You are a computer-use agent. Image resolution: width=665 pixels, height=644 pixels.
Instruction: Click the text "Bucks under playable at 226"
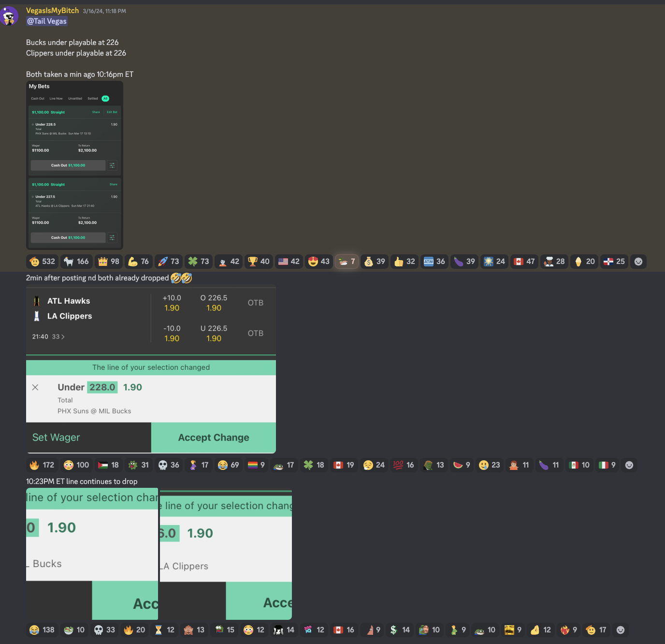point(72,43)
